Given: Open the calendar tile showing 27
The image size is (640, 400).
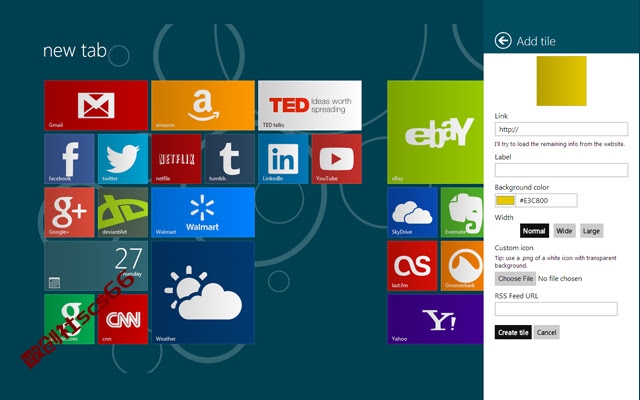Looking at the screenshot, I should pos(96,266).
